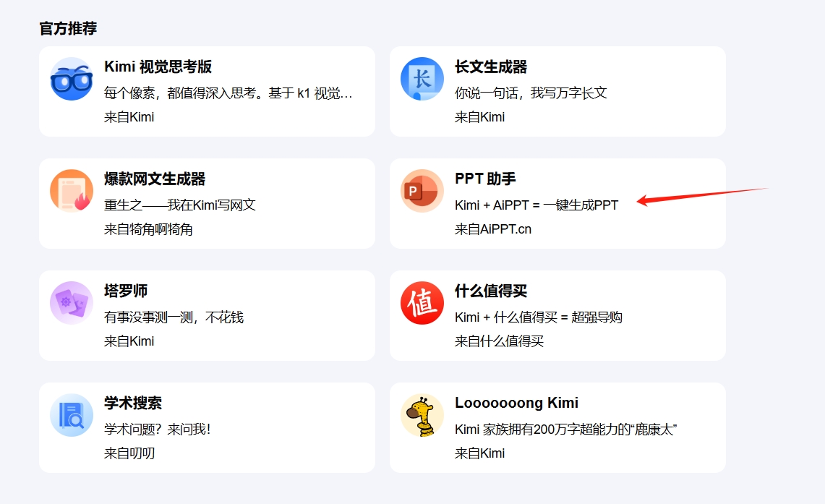Click the Kimi 视觉思考版 glasses icon
Image resolution: width=825 pixels, height=504 pixels.
tap(72, 79)
